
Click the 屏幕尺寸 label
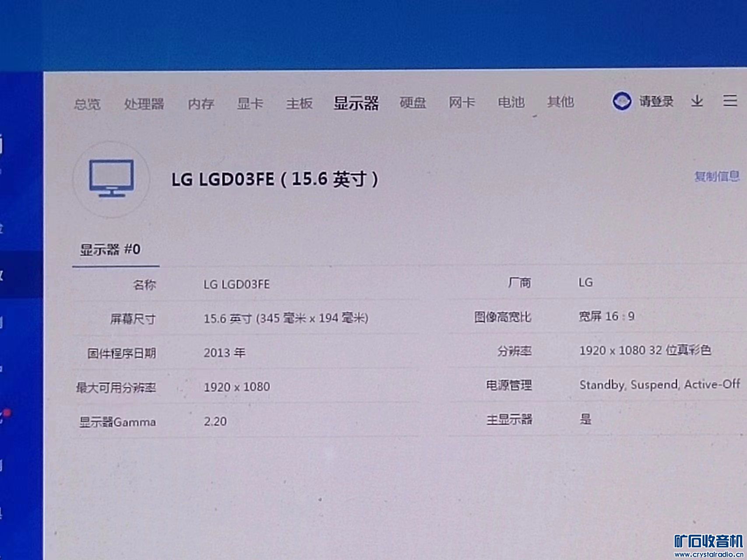pyautogui.click(x=133, y=319)
